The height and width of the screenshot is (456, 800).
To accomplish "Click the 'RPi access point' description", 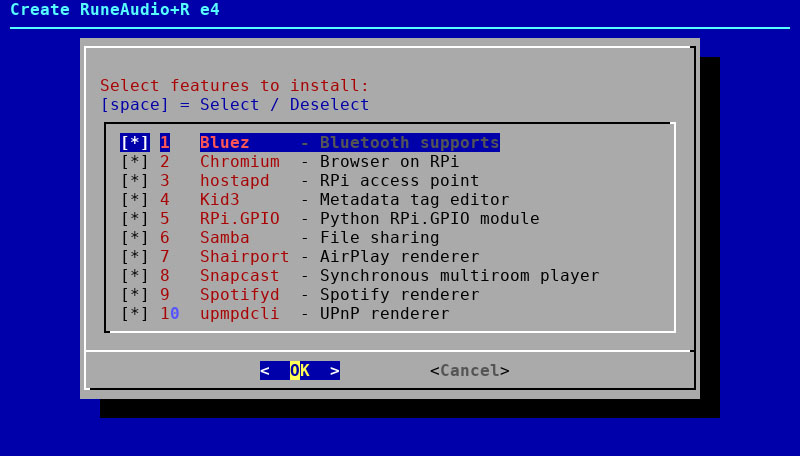I will point(399,181).
